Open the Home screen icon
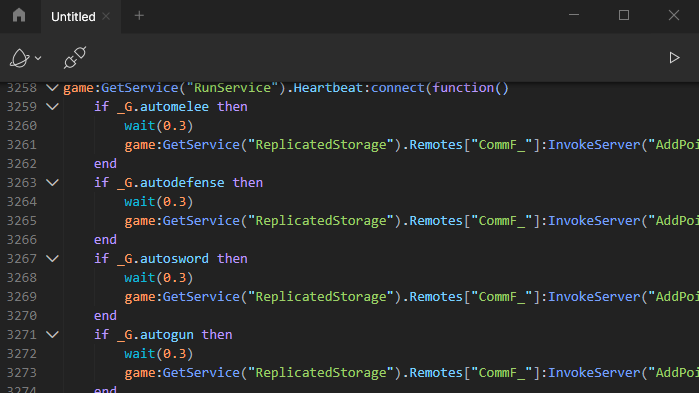 19,16
